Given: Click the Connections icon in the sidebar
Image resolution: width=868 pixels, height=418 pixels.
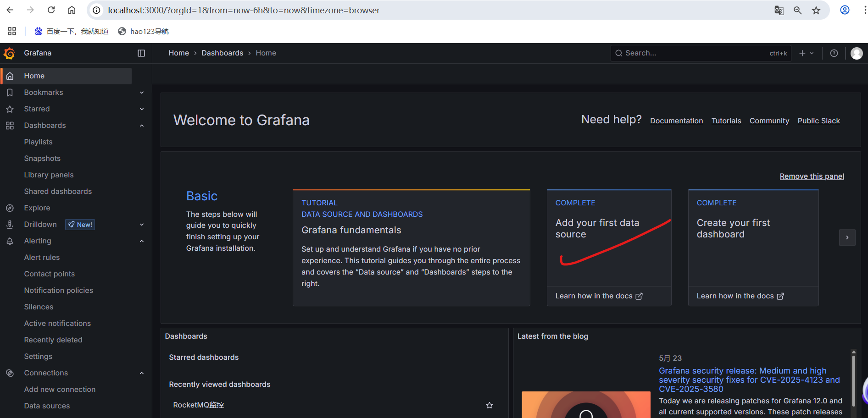Looking at the screenshot, I should pos(10,373).
